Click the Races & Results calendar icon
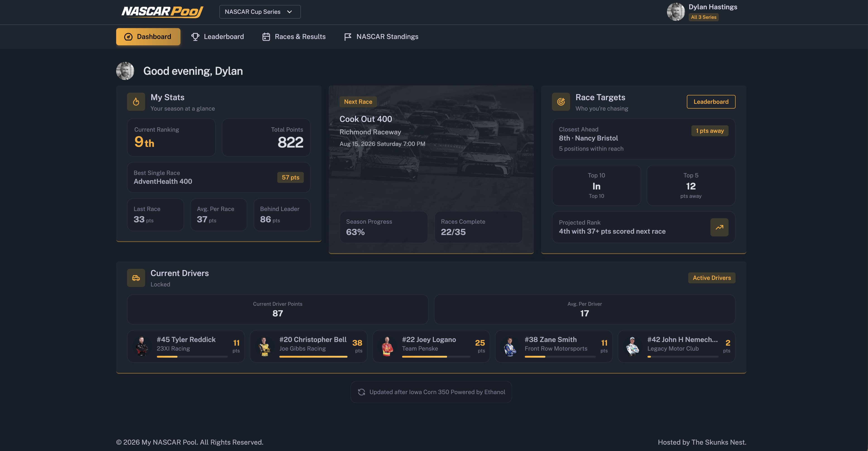The height and width of the screenshot is (451, 868). click(266, 37)
